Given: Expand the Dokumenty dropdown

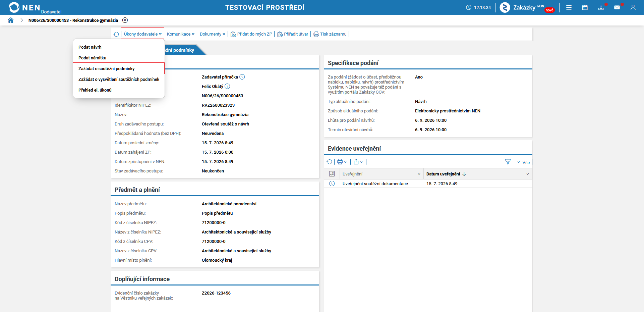Looking at the screenshot, I should tap(212, 34).
